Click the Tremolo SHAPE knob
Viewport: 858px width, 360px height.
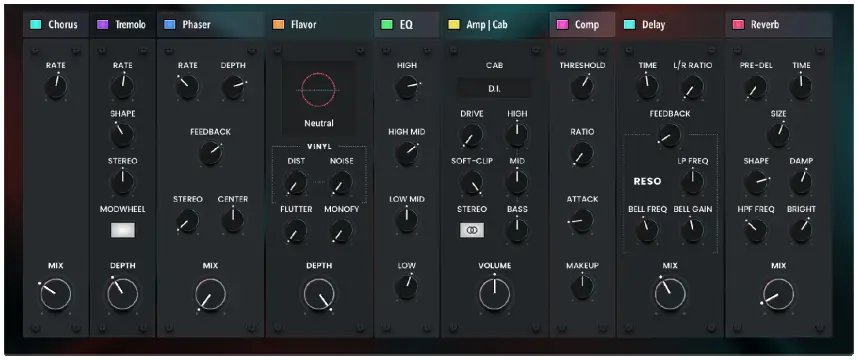pos(123,135)
